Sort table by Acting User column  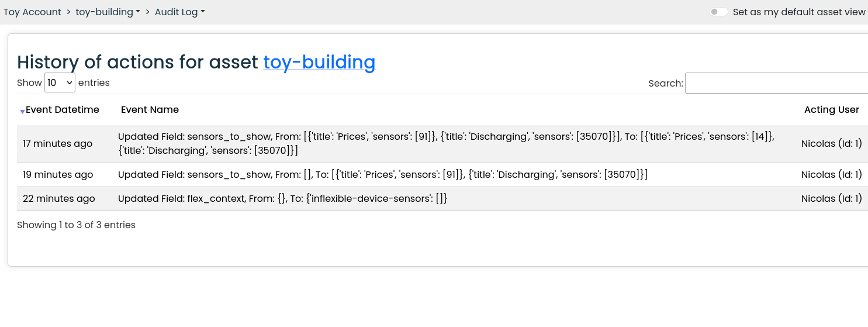tap(831, 109)
